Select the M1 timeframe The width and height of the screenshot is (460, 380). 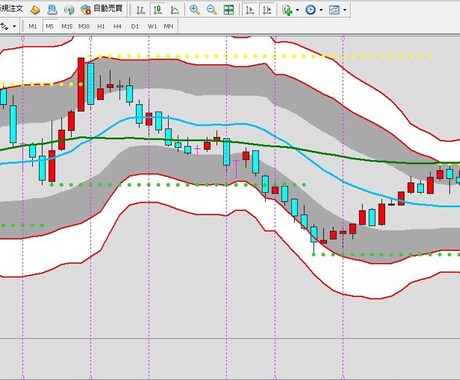(x=32, y=26)
